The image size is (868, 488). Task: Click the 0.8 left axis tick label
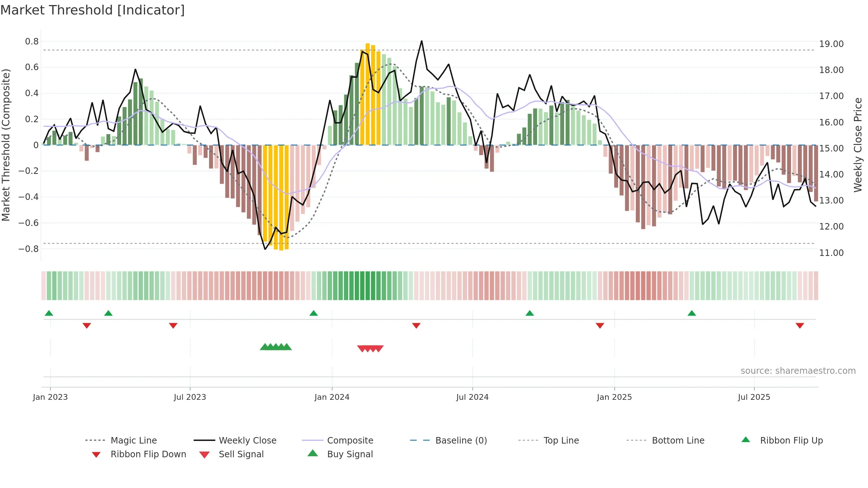tap(32, 42)
